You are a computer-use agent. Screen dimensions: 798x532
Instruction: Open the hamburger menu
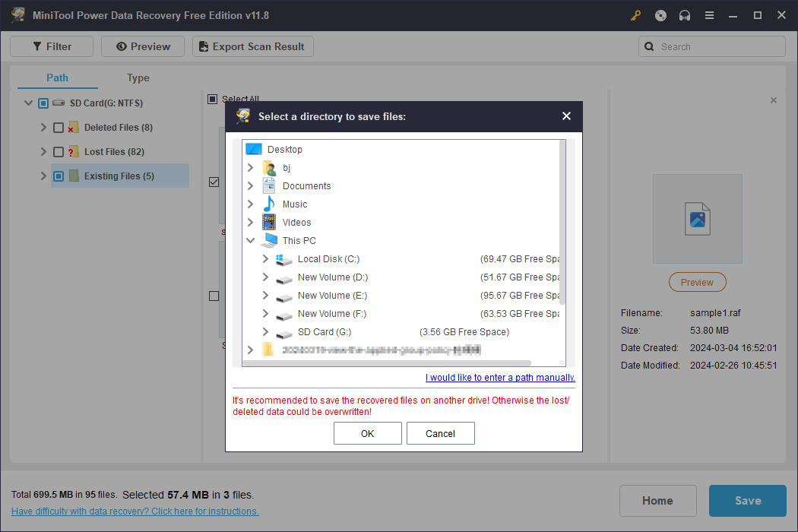pyautogui.click(x=709, y=14)
